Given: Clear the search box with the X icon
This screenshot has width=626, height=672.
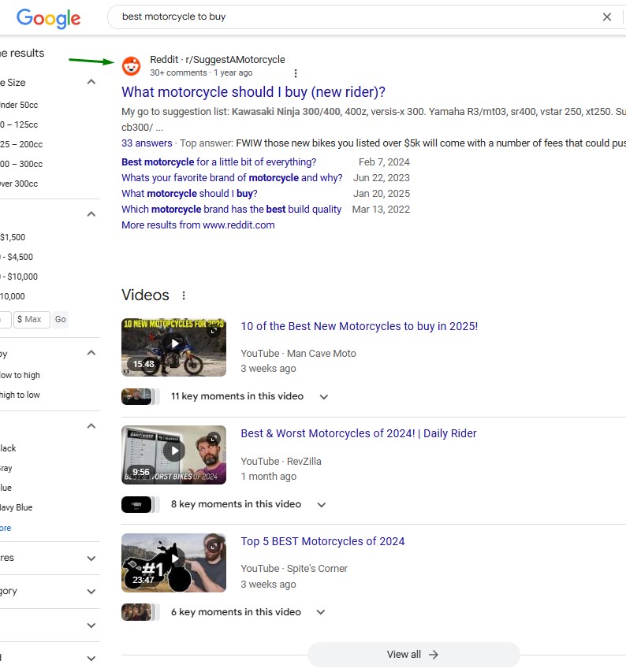Looking at the screenshot, I should pyautogui.click(x=607, y=17).
